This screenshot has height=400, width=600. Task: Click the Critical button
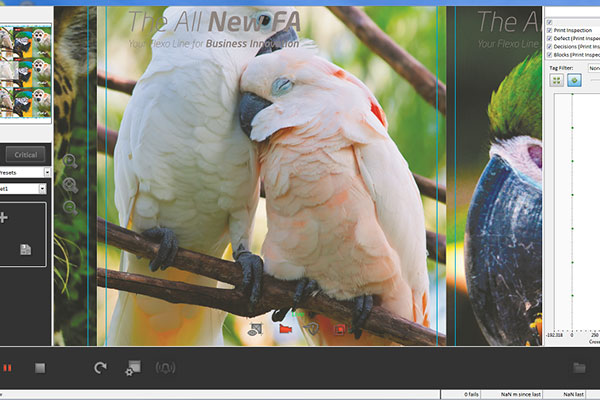[25, 155]
